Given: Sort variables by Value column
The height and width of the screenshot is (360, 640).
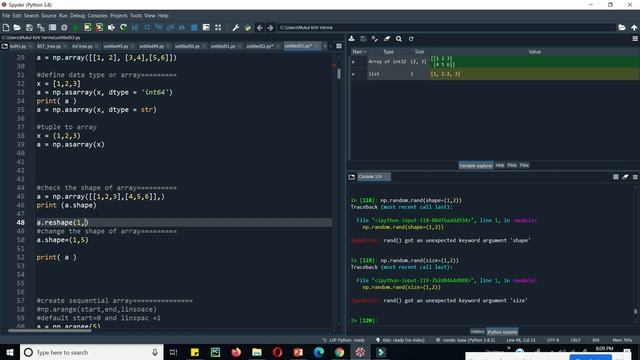Looking at the screenshot, I should click(x=534, y=52).
